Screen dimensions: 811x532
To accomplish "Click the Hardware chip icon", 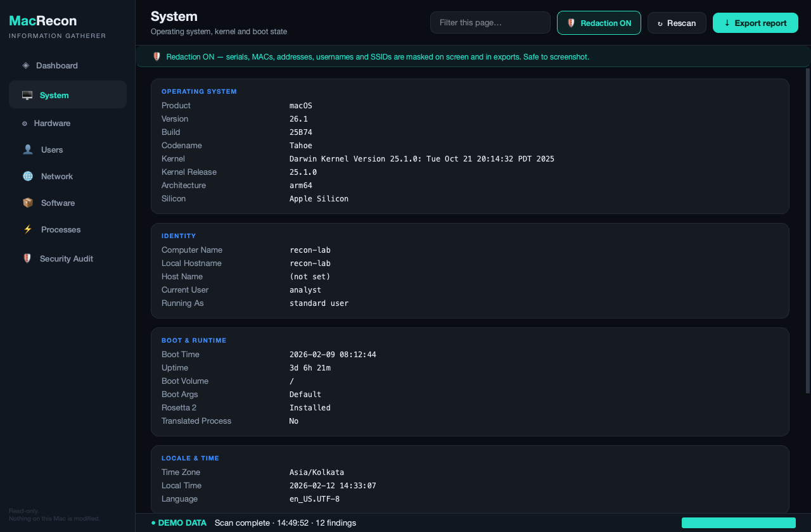I will [x=25, y=123].
